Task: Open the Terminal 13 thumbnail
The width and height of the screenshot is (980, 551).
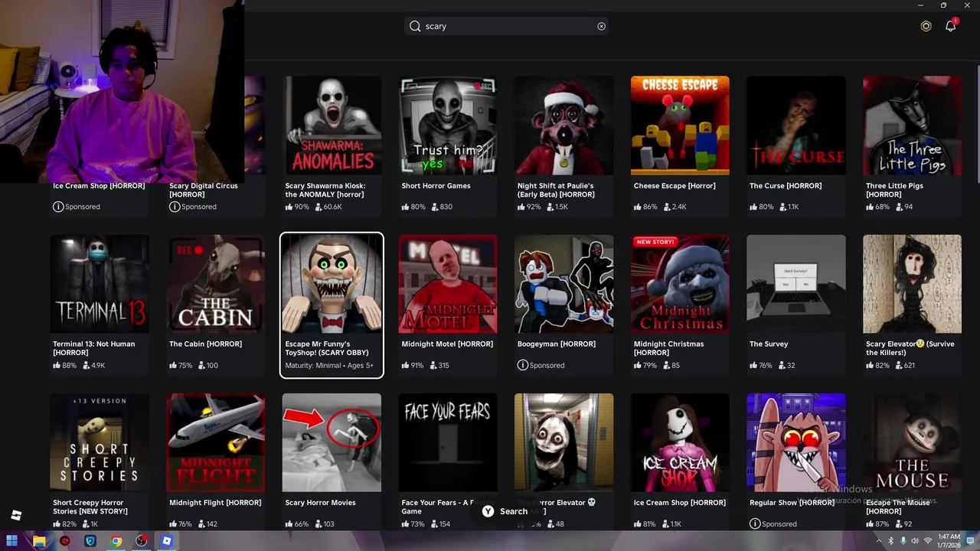Action: click(x=100, y=284)
